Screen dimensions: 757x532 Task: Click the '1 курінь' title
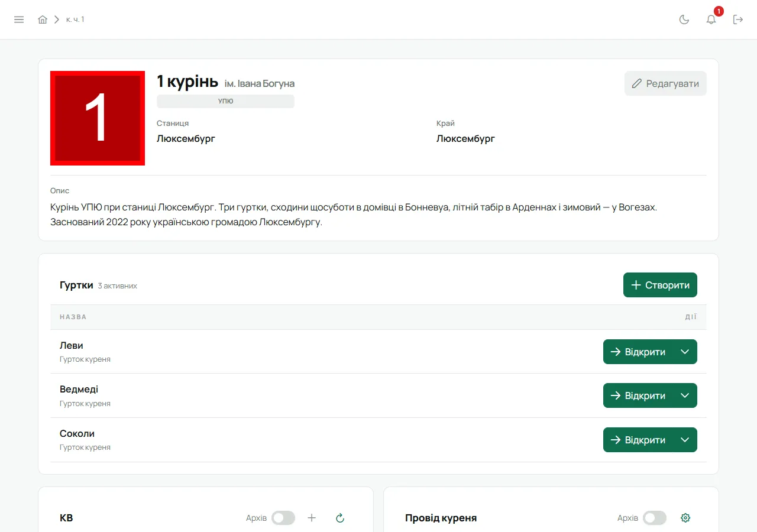pos(187,82)
